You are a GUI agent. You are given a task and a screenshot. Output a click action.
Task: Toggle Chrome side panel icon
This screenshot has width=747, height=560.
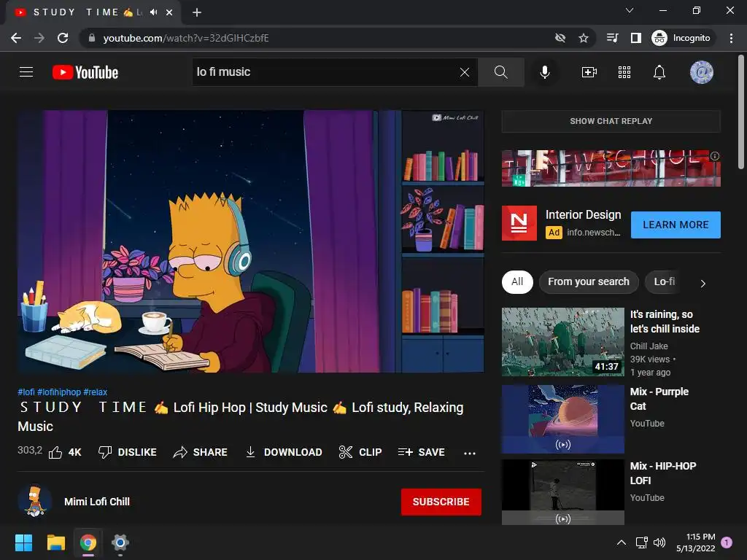(636, 38)
